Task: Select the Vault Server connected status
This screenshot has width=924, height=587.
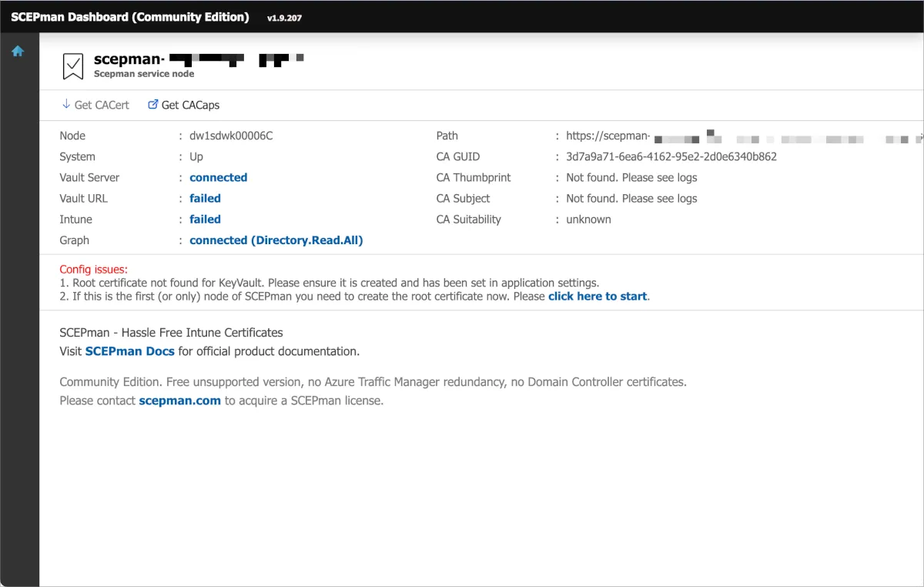Action: tap(218, 177)
